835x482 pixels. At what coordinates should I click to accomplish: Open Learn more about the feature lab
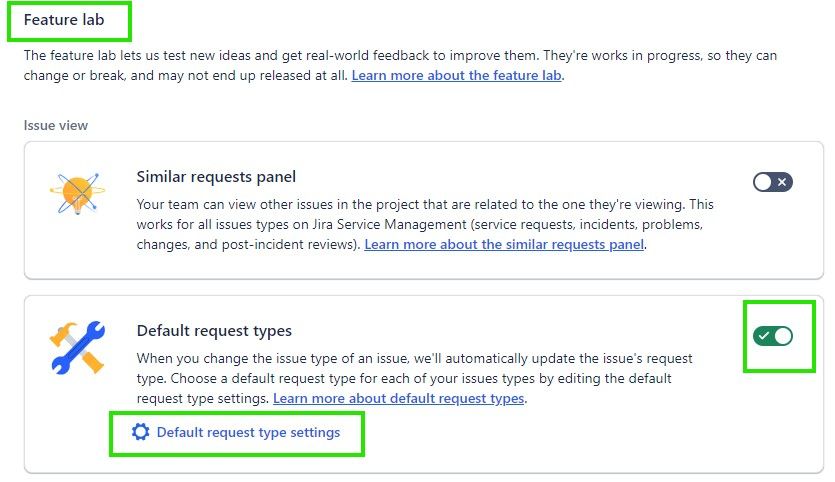456,76
